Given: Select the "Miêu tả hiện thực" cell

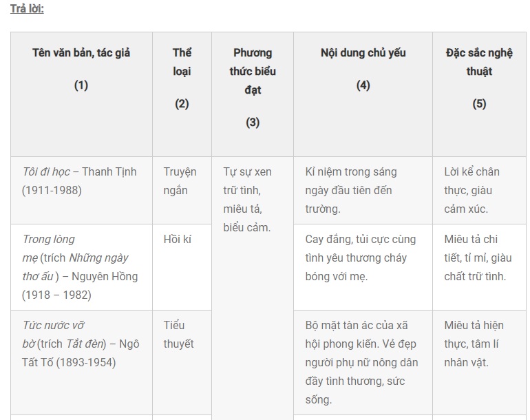Looking at the screenshot, I should (x=474, y=344).
